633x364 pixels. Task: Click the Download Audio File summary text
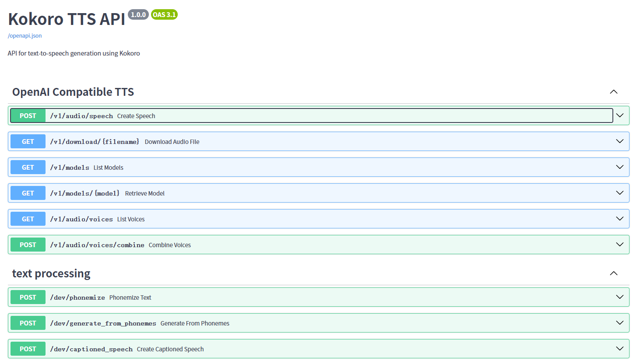point(172,142)
